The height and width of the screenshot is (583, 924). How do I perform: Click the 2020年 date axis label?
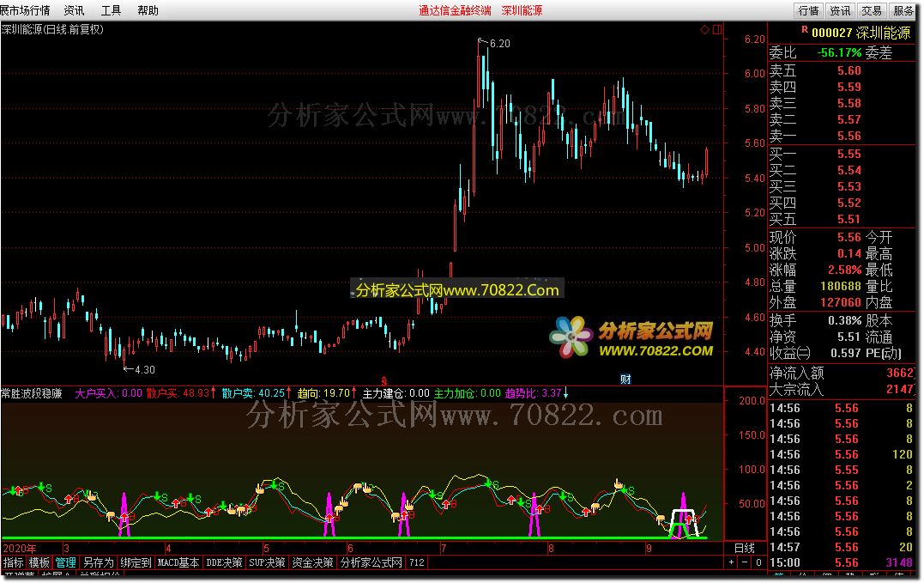(19, 548)
